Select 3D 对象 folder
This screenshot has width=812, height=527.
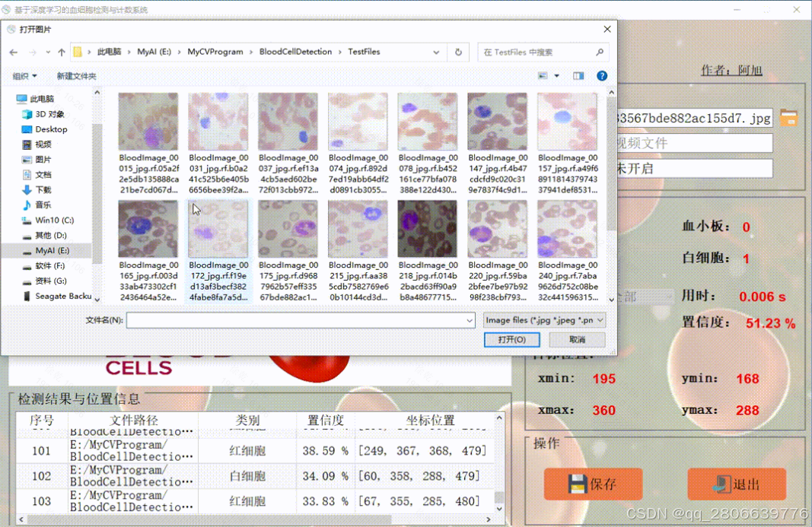pos(43,114)
